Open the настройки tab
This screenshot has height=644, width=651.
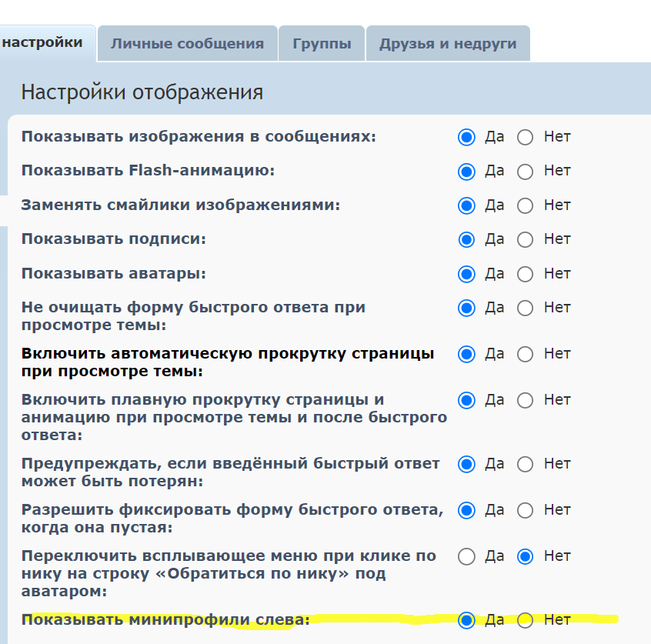tap(48, 43)
